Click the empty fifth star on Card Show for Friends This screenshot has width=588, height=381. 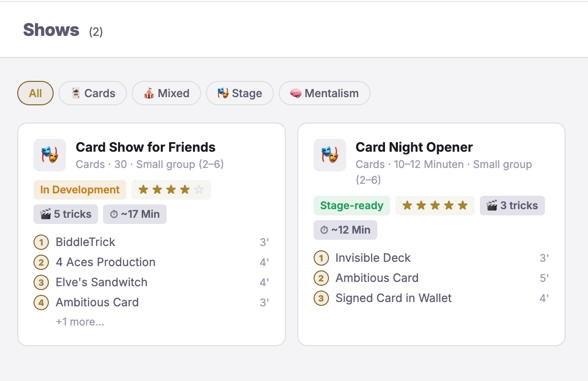click(199, 190)
